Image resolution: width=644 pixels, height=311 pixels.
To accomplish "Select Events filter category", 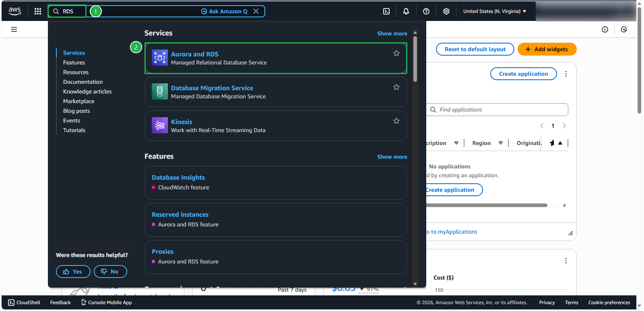I will click(x=72, y=120).
